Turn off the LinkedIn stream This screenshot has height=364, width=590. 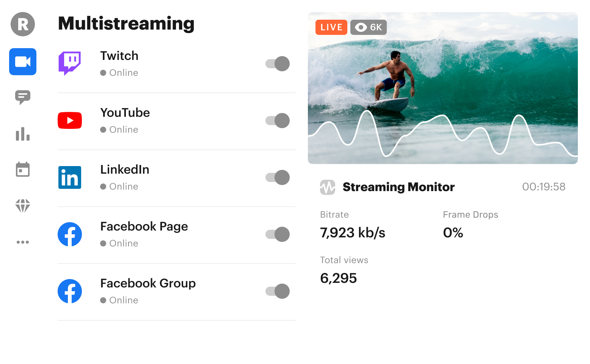click(x=277, y=177)
